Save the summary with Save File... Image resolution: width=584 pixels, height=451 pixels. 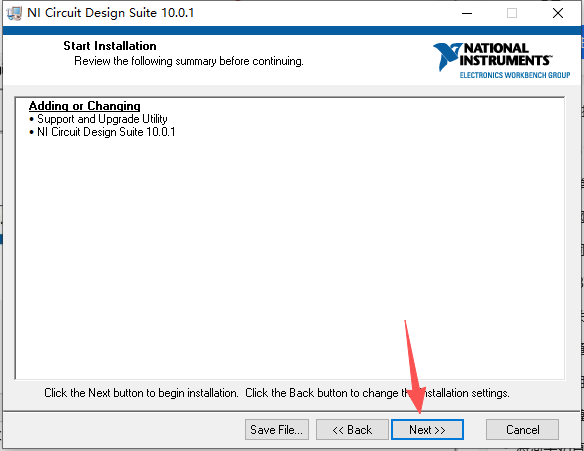tap(277, 429)
